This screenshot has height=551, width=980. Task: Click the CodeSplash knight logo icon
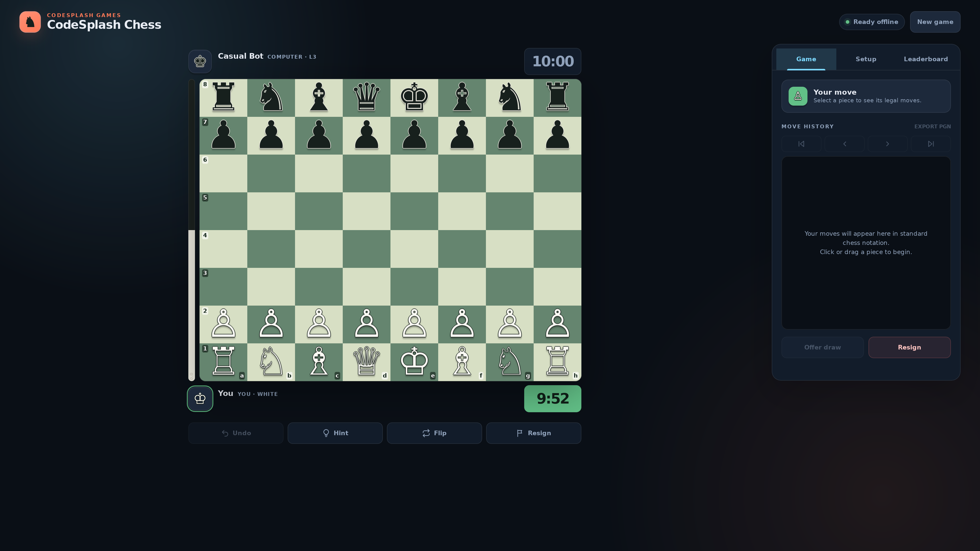click(30, 22)
